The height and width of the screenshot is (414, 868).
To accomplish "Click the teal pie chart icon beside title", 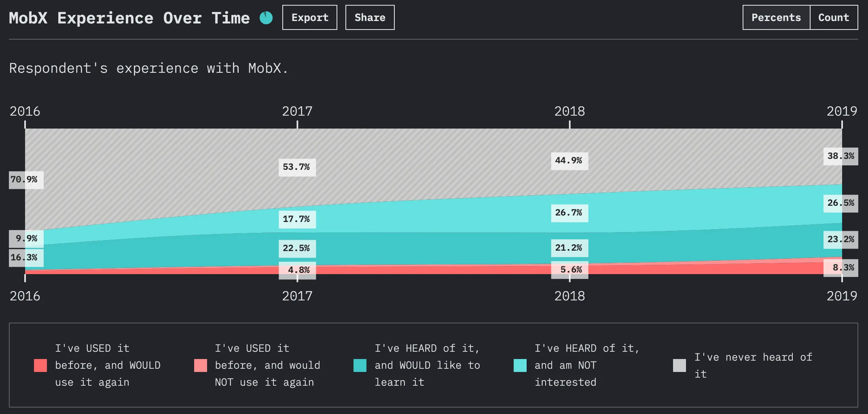I will coord(266,18).
